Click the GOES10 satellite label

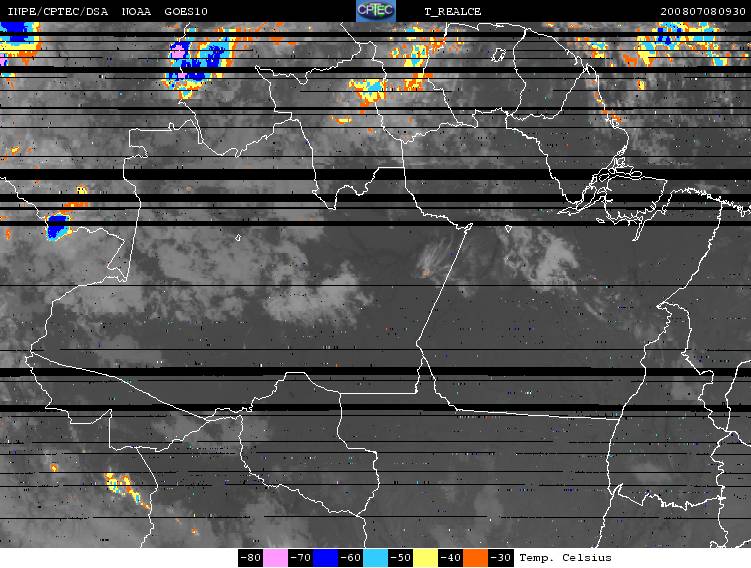[x=186, y=11]
